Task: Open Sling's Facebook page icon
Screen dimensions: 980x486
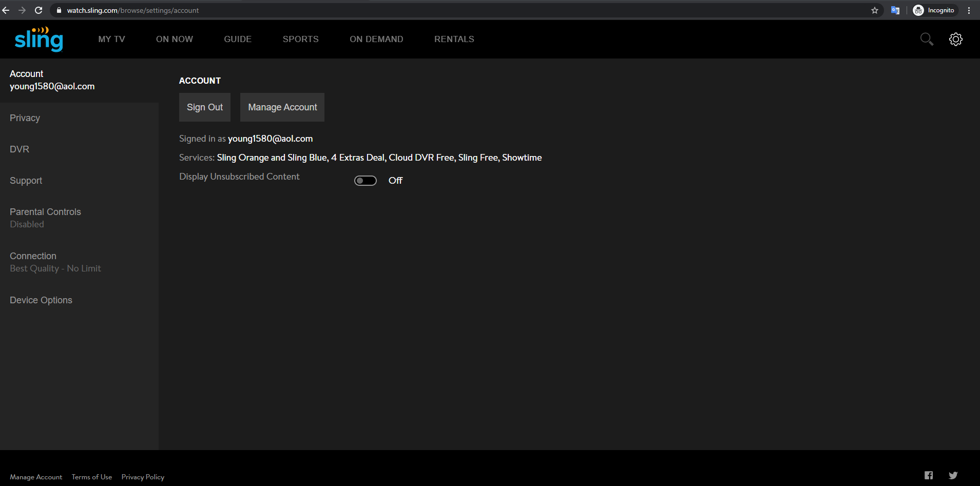Action: pos(929,475)
